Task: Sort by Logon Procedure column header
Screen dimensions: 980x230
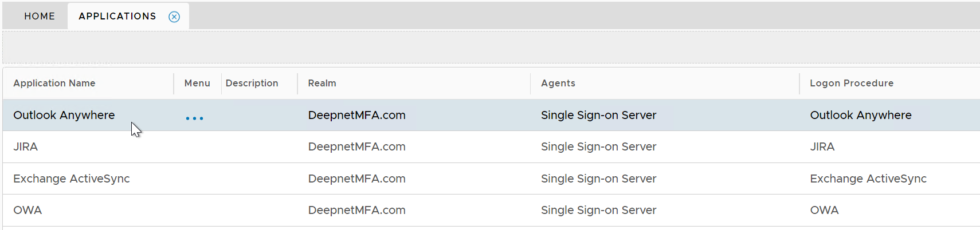Action: click(851, 83)
